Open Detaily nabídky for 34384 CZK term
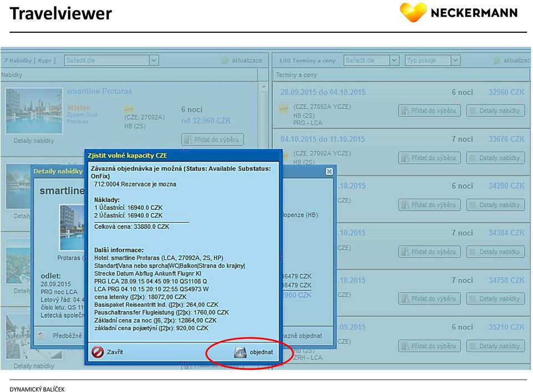533x392 pixels. pyautogui.click(x=496, y=252)
